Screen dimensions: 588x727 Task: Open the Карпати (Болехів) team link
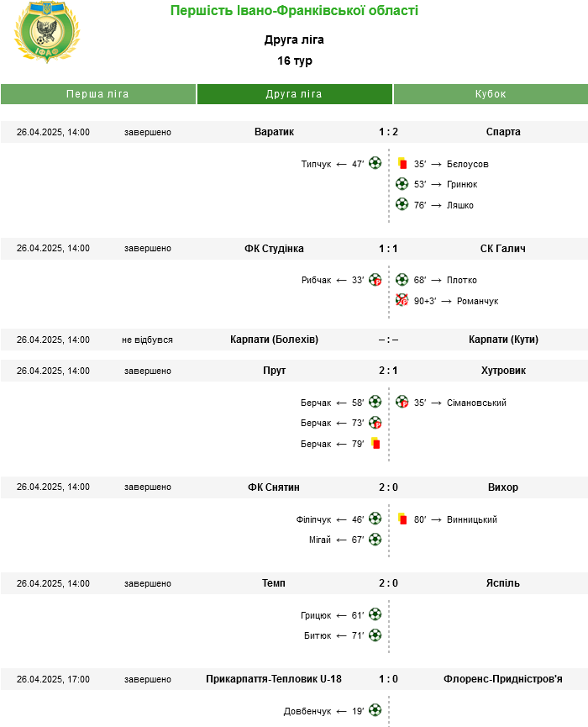[274, 340]
